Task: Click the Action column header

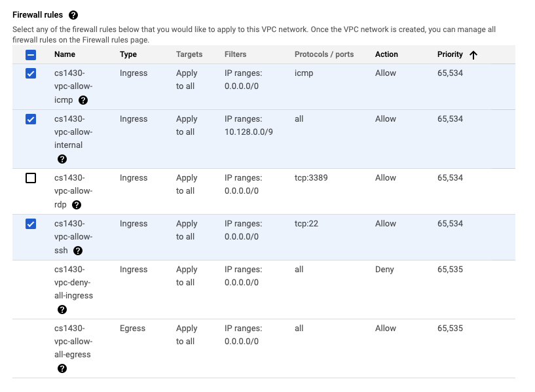Action: (x=386, y=54)
